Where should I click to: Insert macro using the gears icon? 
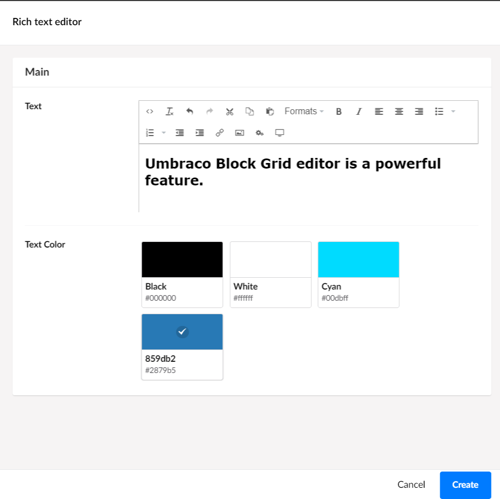[x=260, y=133]
